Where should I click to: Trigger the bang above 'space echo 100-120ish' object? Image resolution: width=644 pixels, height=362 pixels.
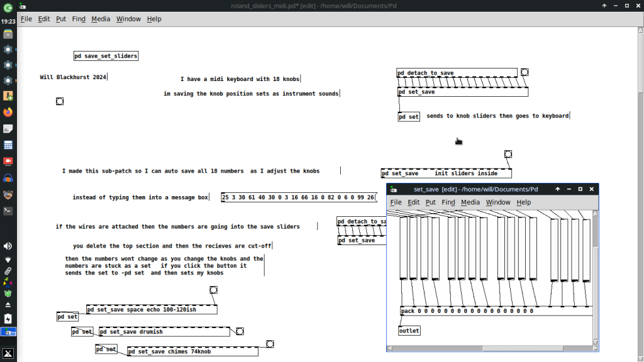[214, 290]
